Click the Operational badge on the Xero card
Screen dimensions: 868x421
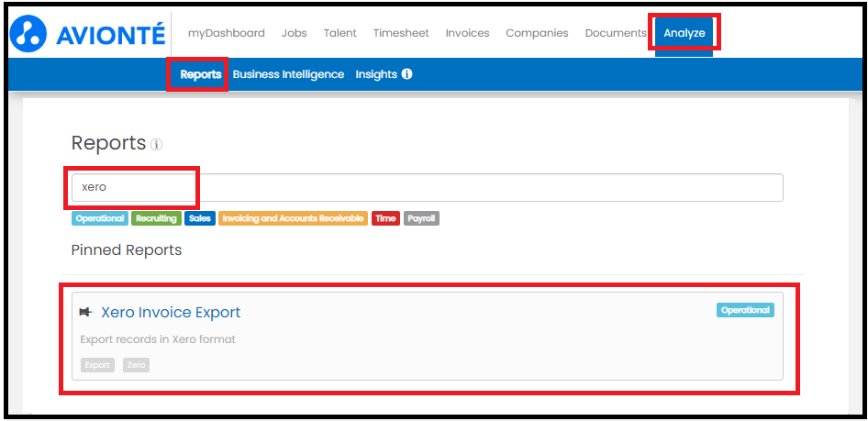745,310
